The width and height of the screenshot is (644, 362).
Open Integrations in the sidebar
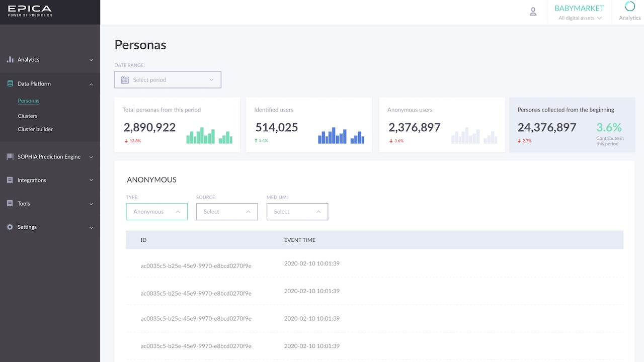pyautogui.click(x=32, y=180)
